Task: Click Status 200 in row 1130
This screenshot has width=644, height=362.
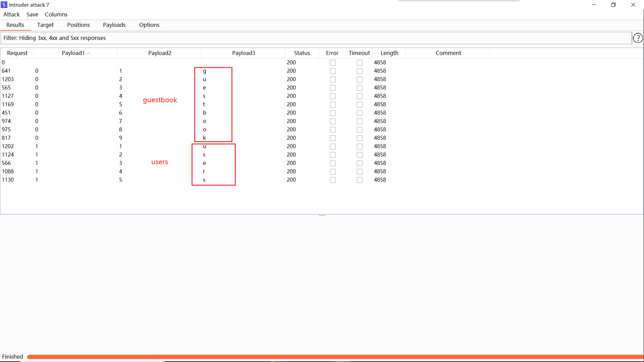Action: [x=291, y=180]
